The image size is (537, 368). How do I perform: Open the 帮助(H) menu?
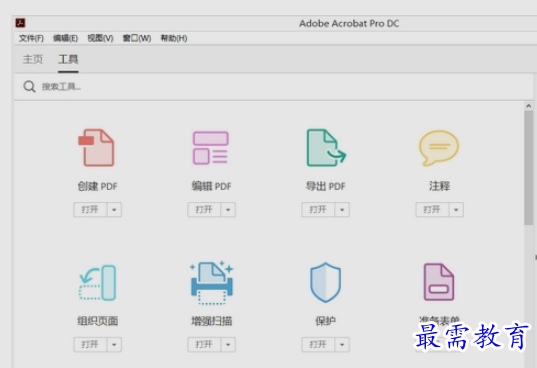[x=174, y=38]
